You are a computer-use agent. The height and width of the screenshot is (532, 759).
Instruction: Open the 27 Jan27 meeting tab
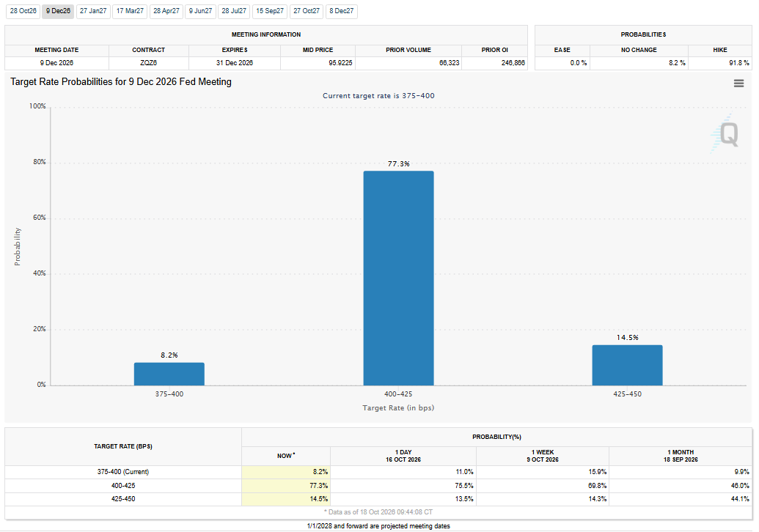[93, 11]
